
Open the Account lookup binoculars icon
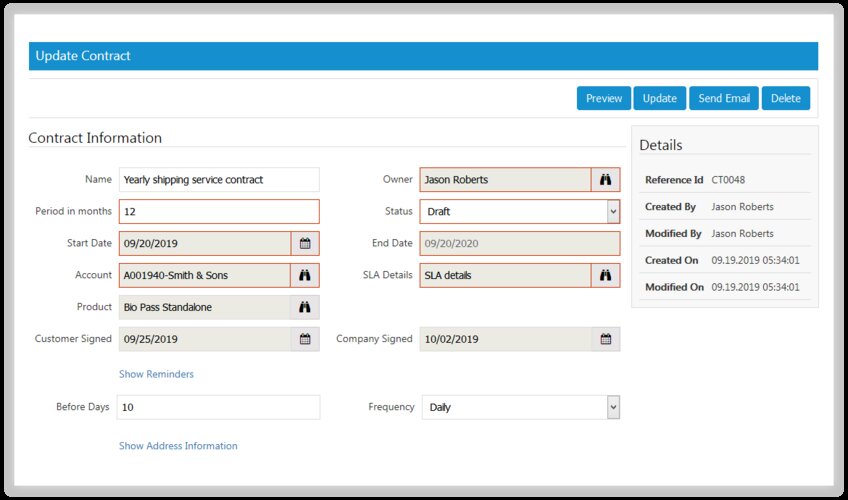(x=305, y=275)
